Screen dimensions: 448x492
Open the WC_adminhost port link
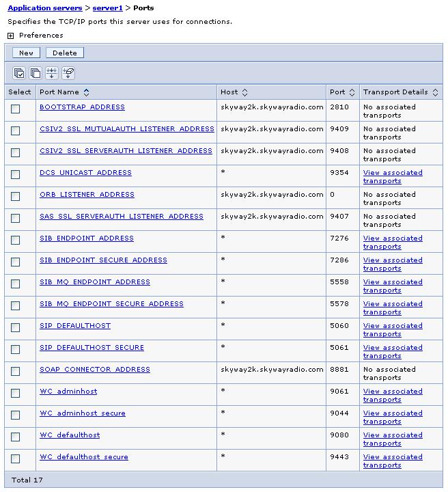pos(68,392)
